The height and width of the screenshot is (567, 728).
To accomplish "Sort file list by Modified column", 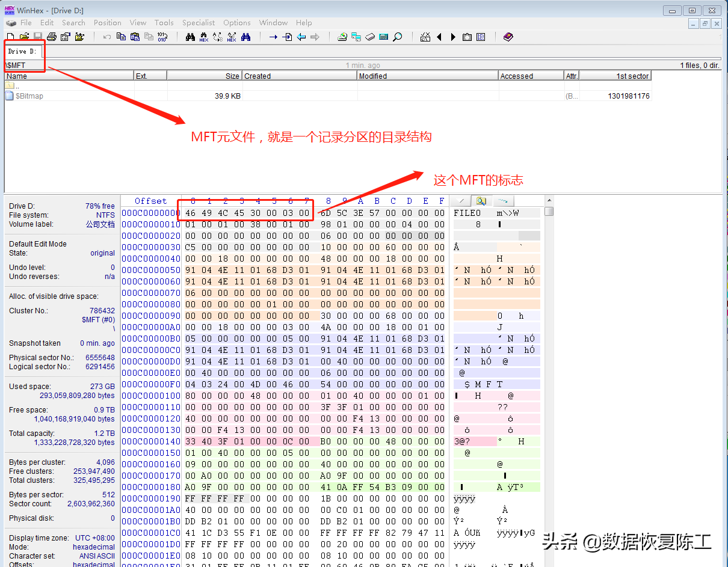I will pos(428,76).
